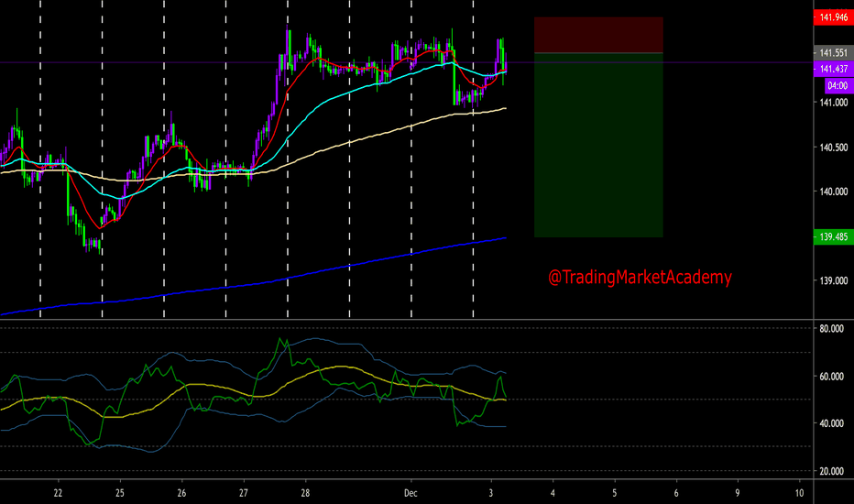The height and width of the screenshot is (504, 854).
Task: Click the 140.000 price axis label
Action: [833, 192]
